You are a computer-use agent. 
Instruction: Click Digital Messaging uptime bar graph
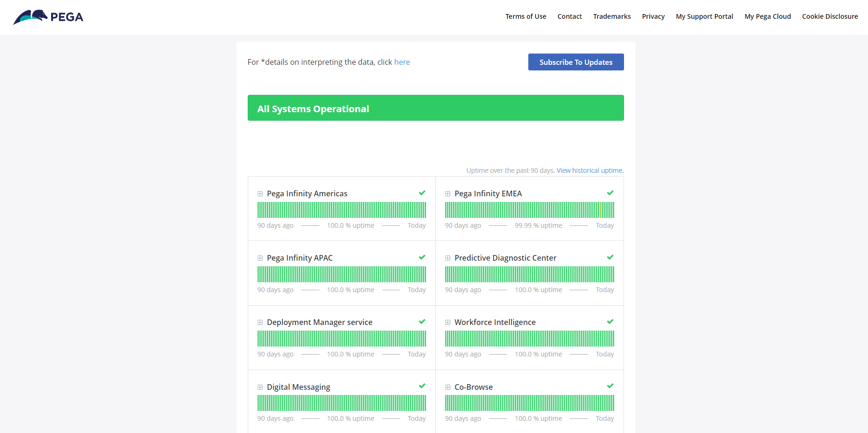[x=342, y=403]
